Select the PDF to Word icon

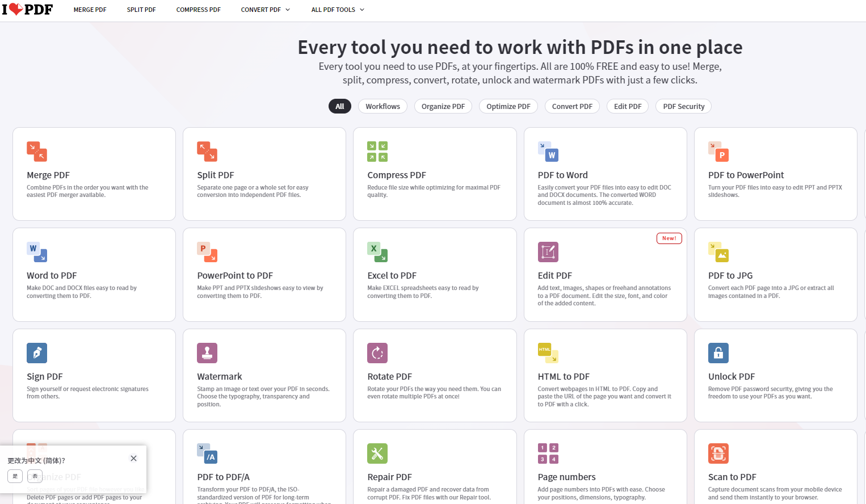548,152
